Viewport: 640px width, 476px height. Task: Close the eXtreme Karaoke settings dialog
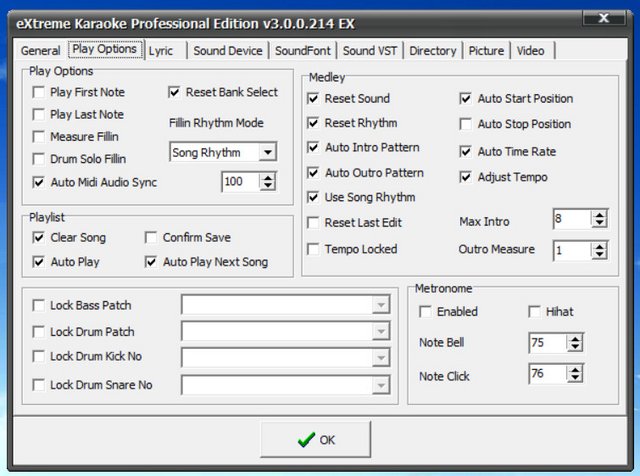[x=604, y=18]
